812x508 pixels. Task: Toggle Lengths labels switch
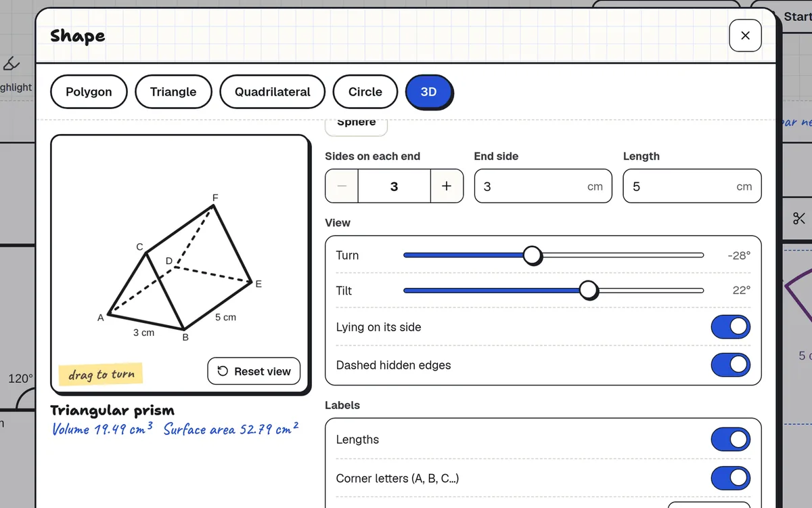tap(731, 440)
